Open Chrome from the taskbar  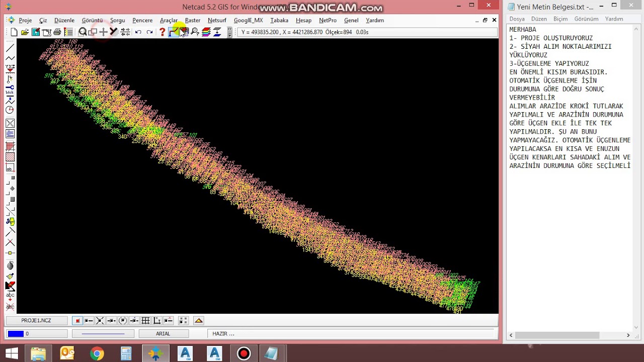pyautogui.click(x=97, y=353)
